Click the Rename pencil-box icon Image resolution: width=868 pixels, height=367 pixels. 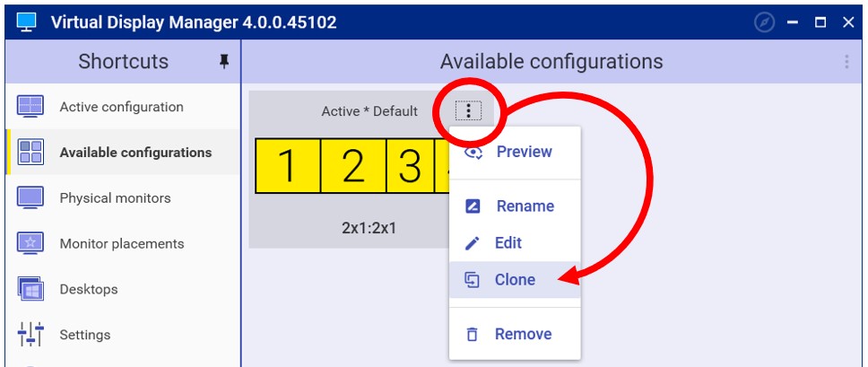pyautogui.click(x=473, y=206)
